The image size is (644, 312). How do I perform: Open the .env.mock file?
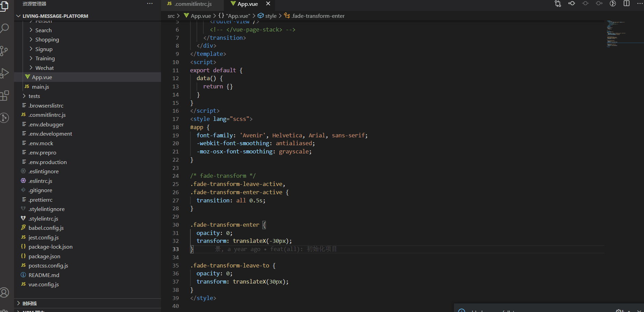(x=87, y=143)
